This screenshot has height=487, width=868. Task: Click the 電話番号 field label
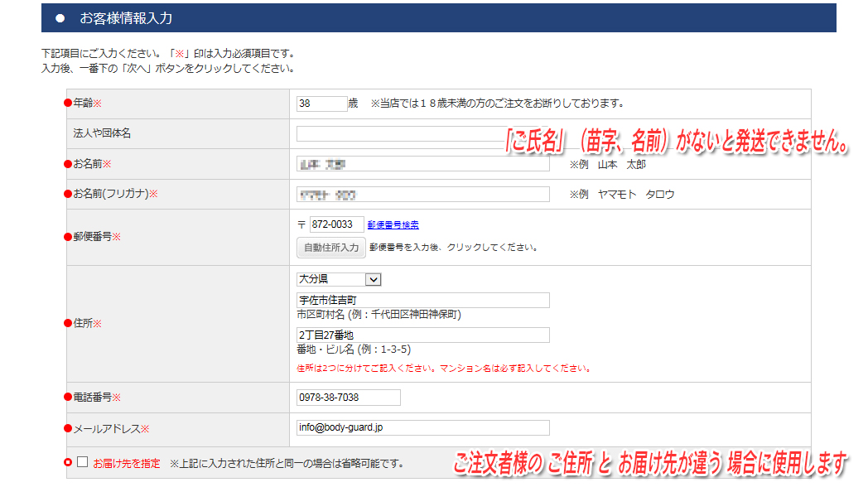(x=97, y=398)
